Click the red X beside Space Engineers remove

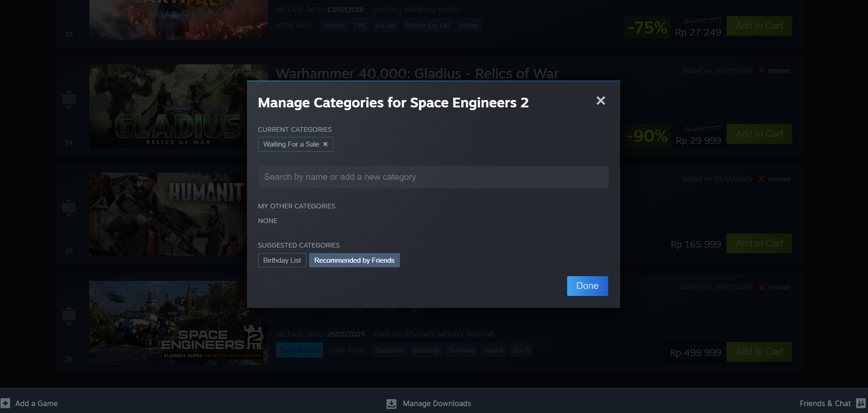[762, 287]
